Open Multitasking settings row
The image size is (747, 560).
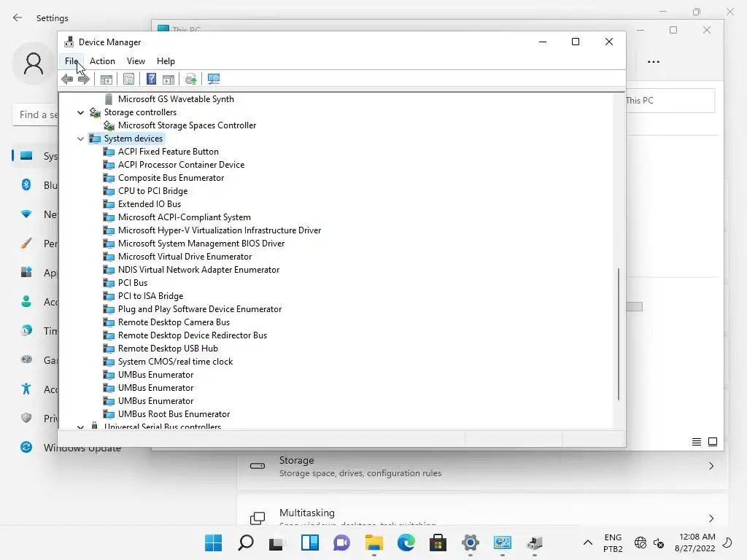click(x=483, y=510)
